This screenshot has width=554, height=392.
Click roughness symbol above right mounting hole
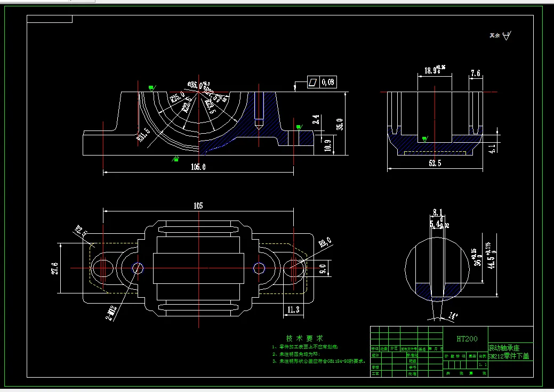pyautogui.click(x=299, y=127)
